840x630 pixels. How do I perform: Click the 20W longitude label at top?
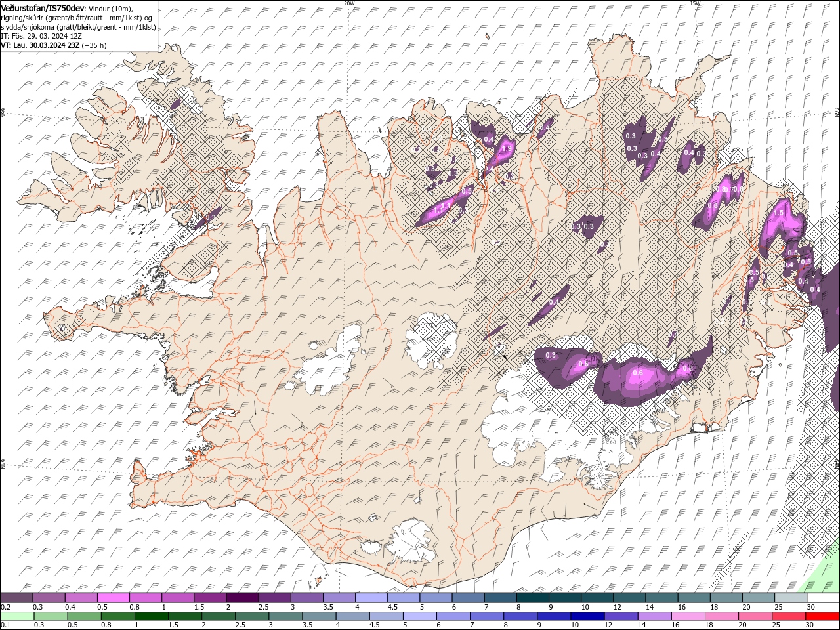click(x=349, y=3)
